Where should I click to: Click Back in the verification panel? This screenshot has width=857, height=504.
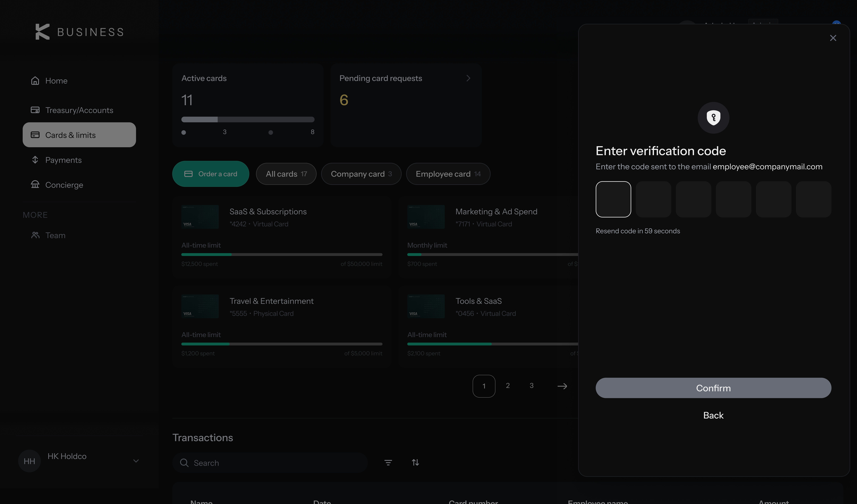tap(713, 415)
